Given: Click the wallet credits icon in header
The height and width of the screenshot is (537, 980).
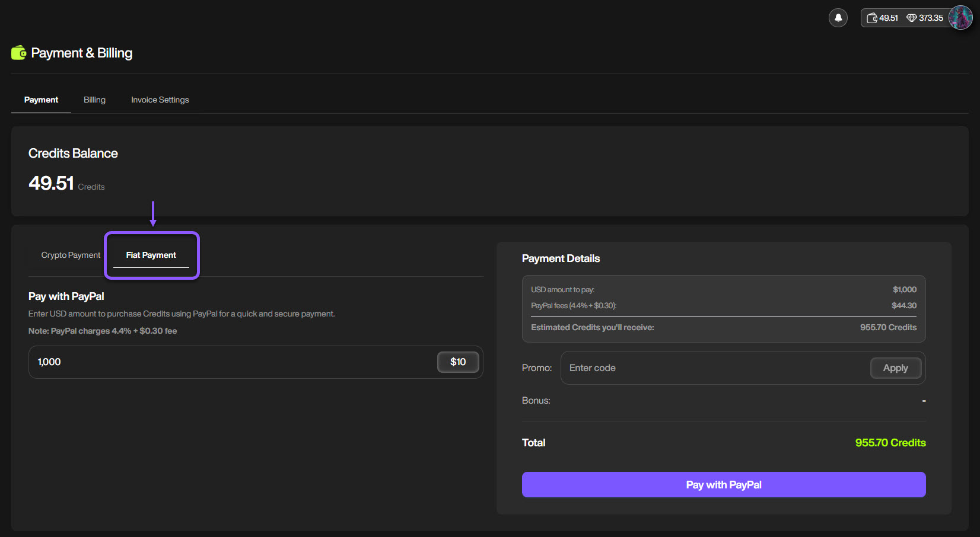Looking at the screenshot, I should click(871, 18).
